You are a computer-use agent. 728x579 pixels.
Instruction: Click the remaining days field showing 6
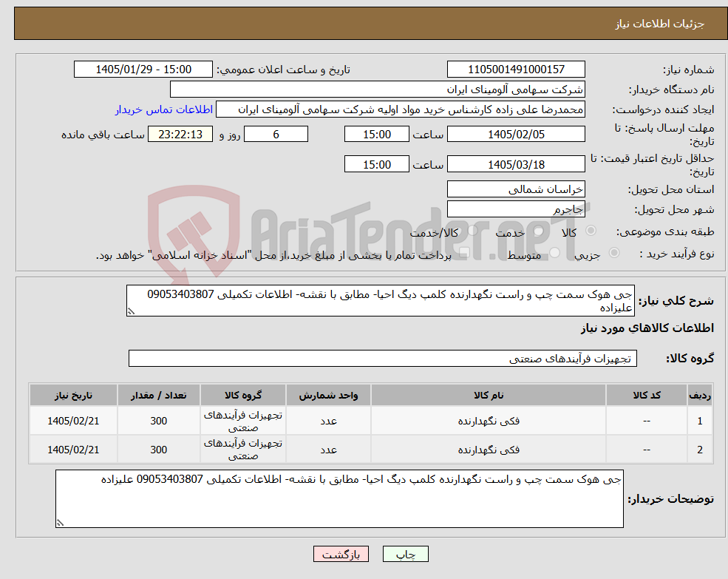point(276,135)
